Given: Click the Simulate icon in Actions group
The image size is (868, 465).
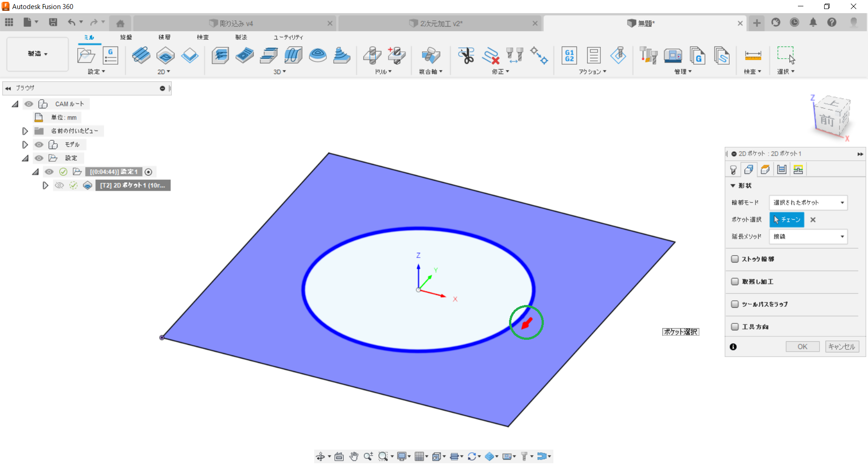Looking at the screenshot, I should tap(618, 56).
